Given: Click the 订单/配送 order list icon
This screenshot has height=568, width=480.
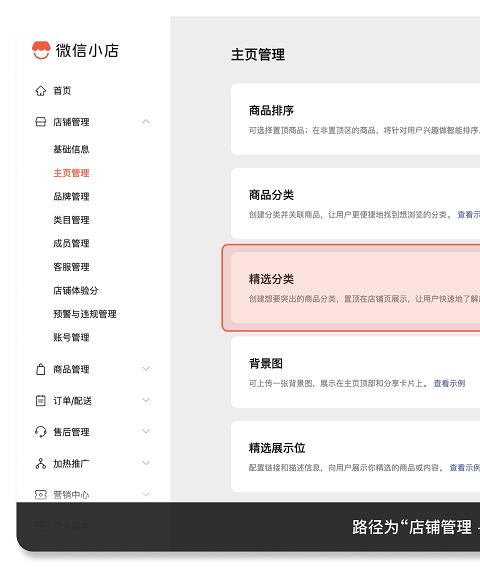Looking at the screenshot, I should [41, 401].
